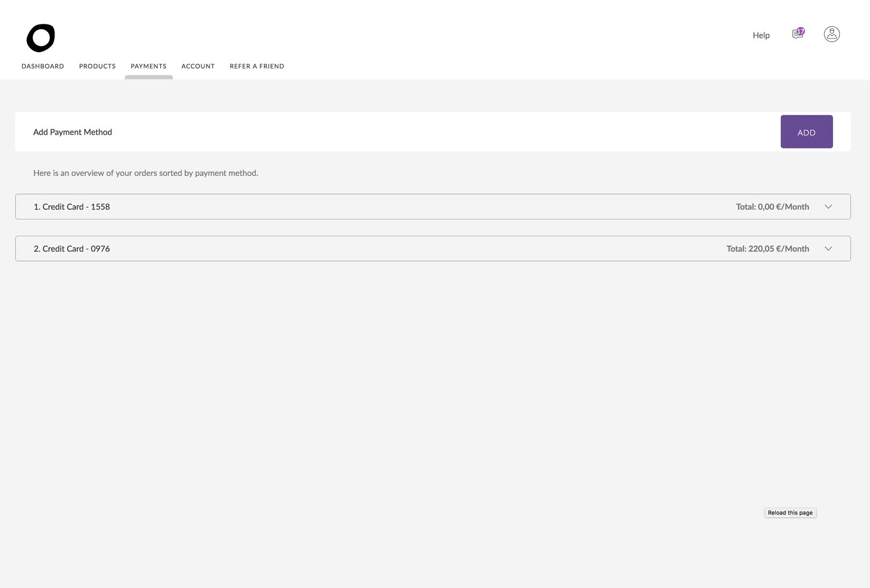Open the messages icon with notifications
This screenshot has height=588, width=870.
coord(797,35)
